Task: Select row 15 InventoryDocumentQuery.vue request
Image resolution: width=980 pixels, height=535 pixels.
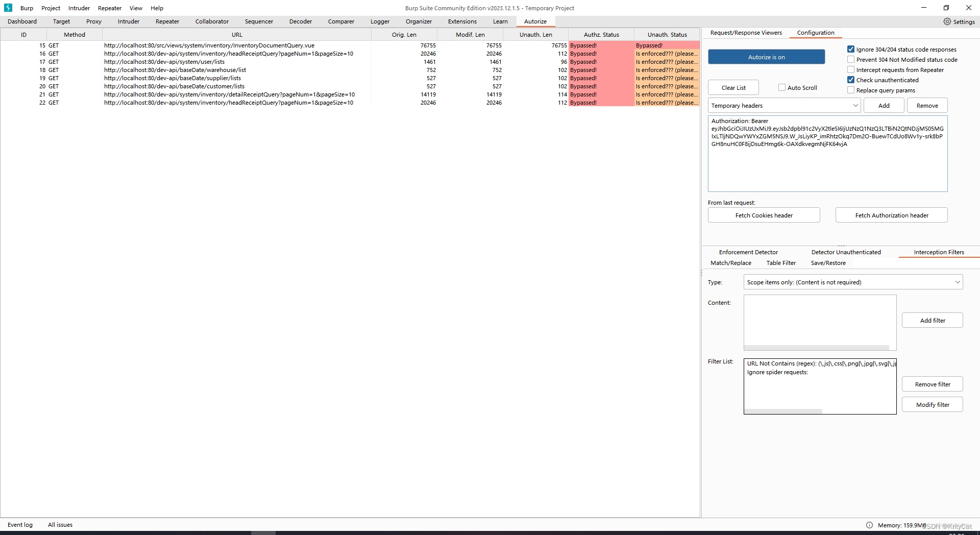Action: 350,45
